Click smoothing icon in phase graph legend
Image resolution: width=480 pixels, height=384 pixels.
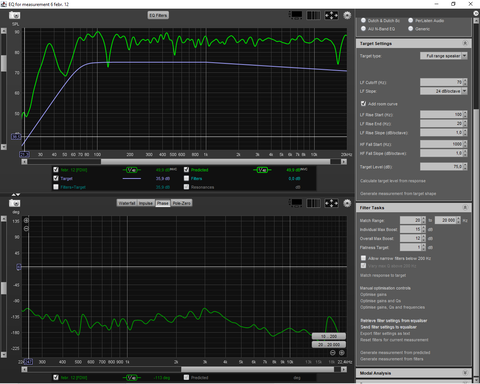[x=132, y=378]
